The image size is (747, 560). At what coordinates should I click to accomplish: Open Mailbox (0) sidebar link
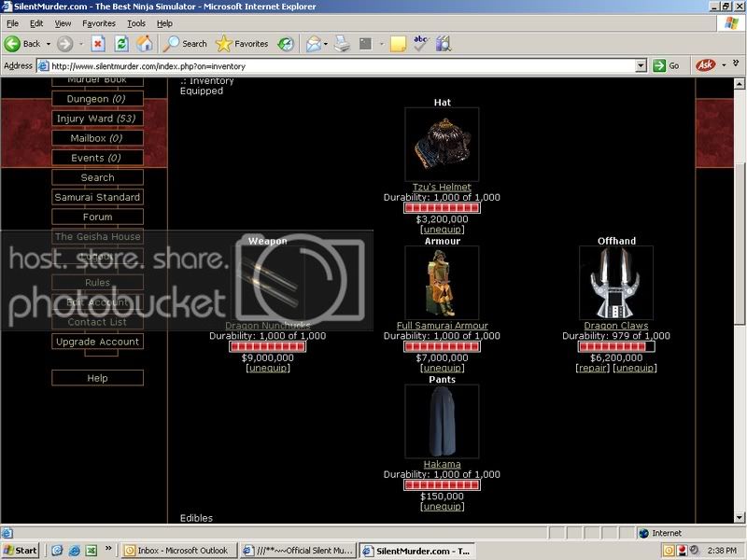97,138
